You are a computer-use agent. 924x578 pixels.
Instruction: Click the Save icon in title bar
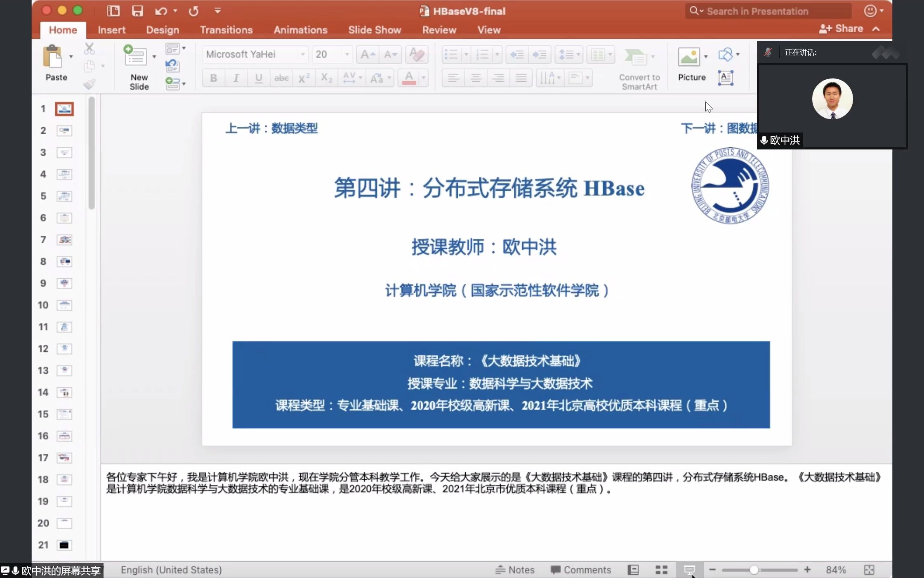(x=137, y=11)
